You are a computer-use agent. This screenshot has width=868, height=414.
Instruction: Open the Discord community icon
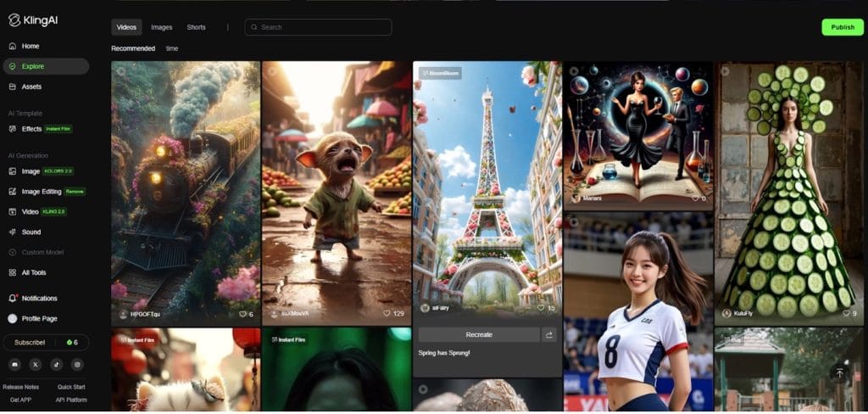pos(15,364)
